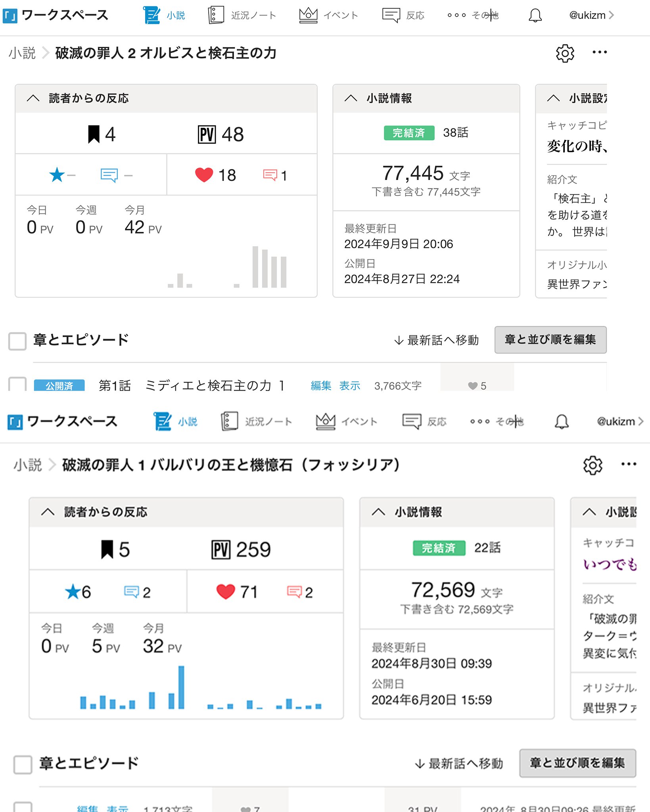The height and width of the screenshot is (812, 650).
Task: Click 小説 breadcrumb before 破滅の罪人 1 title
Action: point(28,465)
